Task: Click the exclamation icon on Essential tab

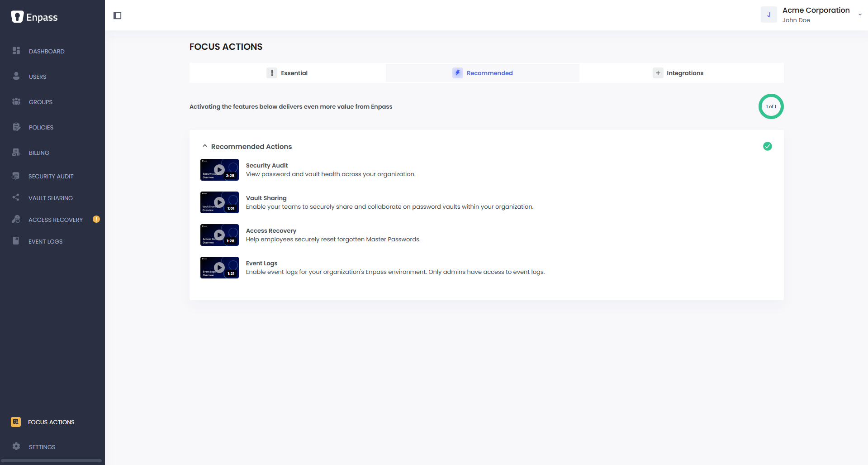Action: [272, 73]
